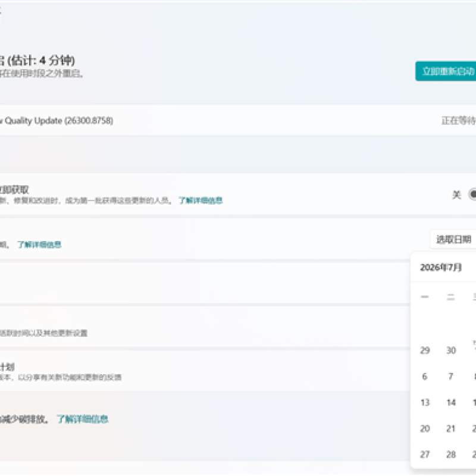Pick date 6 in the calendar

point(425,377)
